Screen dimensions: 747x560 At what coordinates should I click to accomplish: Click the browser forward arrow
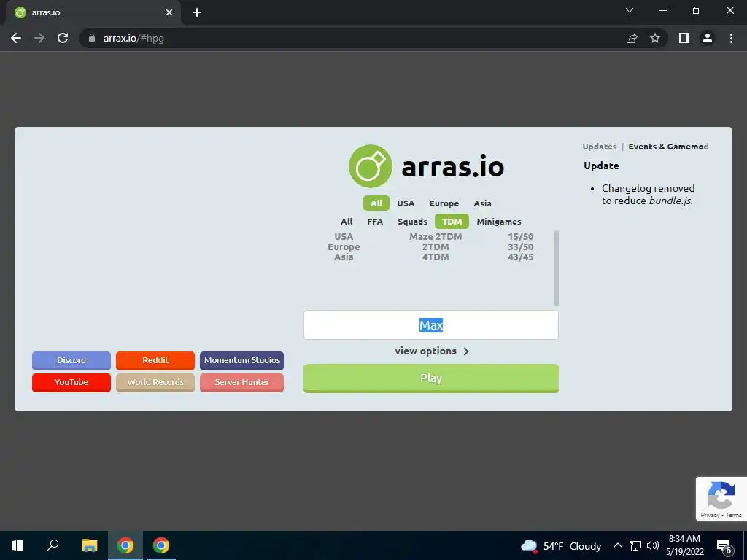39,38
